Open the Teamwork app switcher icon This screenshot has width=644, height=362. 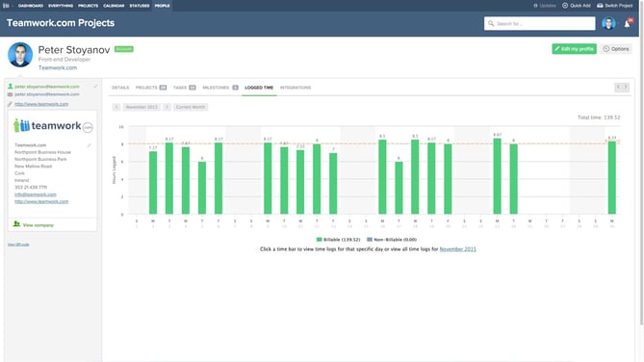[6, 6]
